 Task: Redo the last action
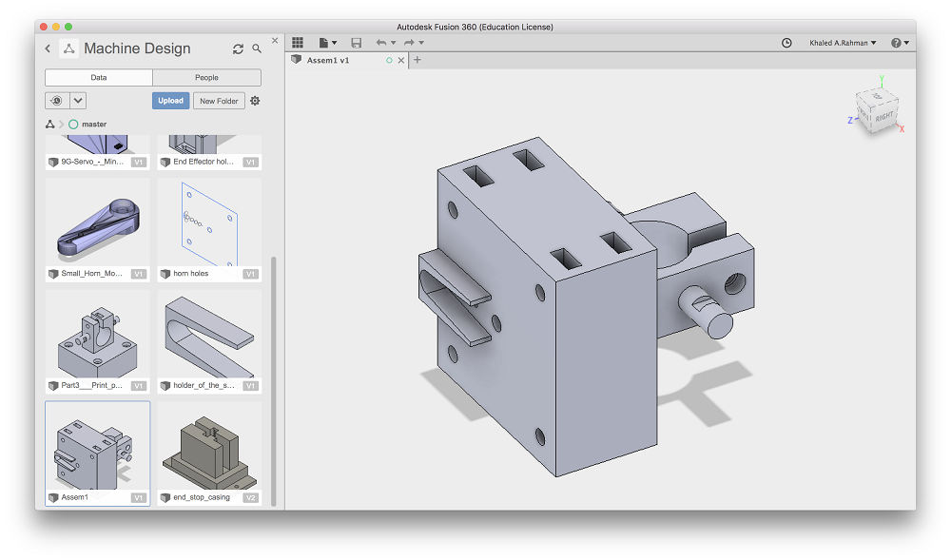pos(409,43)
